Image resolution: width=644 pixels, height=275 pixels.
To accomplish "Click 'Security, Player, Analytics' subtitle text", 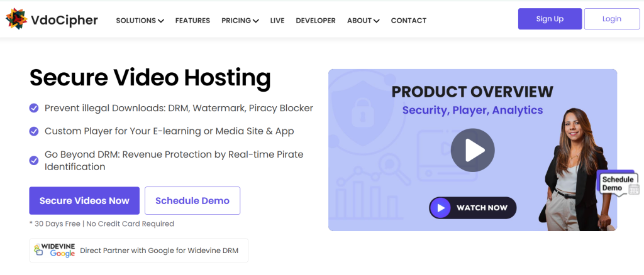I will pos(473,110).
